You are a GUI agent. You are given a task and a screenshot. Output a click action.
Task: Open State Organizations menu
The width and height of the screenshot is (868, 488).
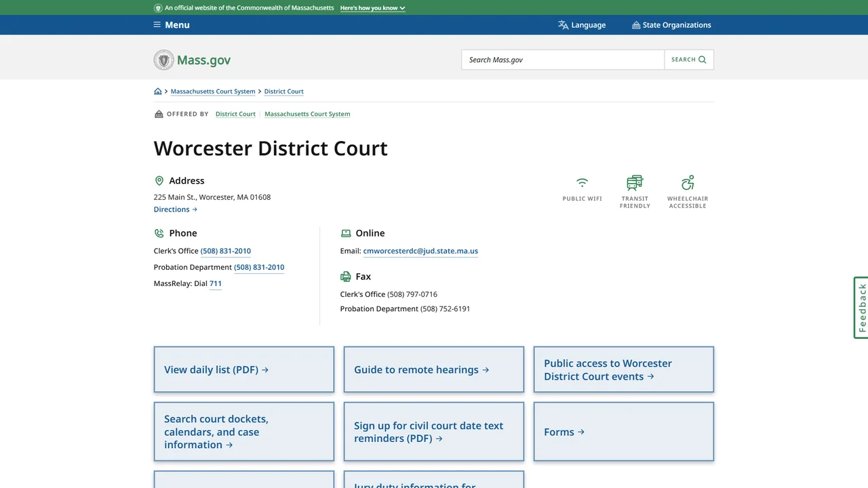[x=671, y=25]
